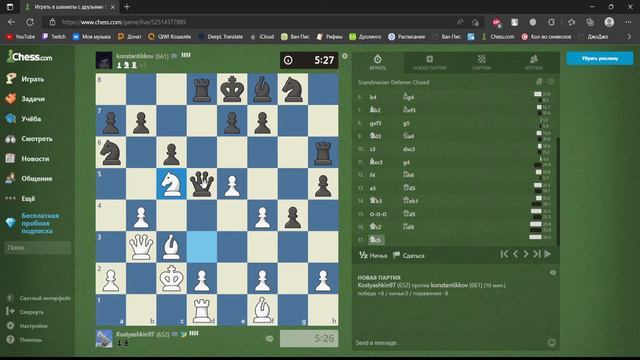
Task: Click the chat bubble icon below board
Action: (269, 339)
